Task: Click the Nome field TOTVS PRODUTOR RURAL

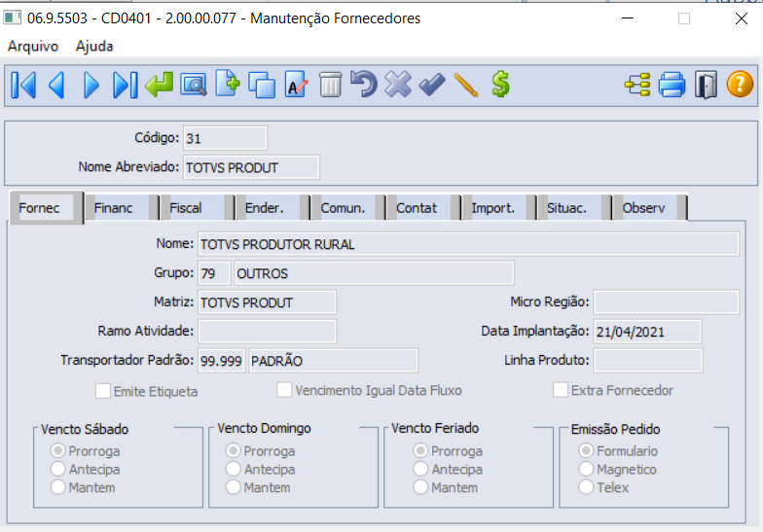Action: pos(468,244)
